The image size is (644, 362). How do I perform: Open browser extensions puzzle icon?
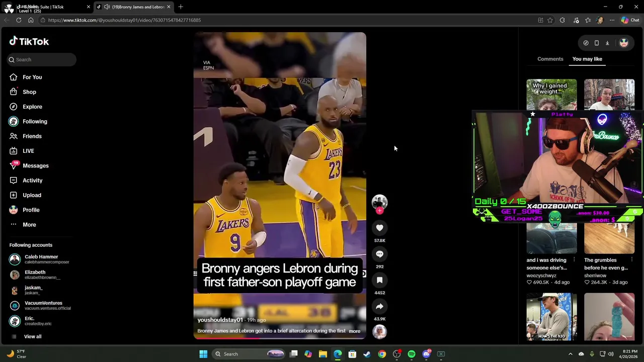pos(562,20)
